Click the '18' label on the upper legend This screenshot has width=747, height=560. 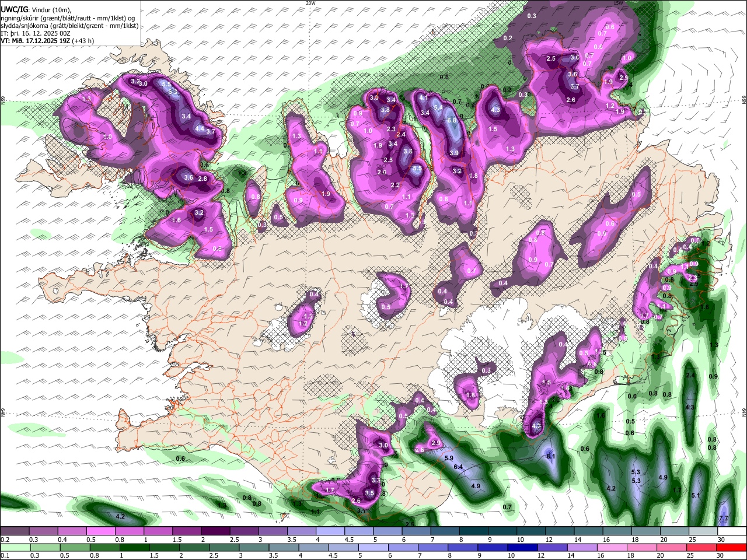[x=635, y=540]
